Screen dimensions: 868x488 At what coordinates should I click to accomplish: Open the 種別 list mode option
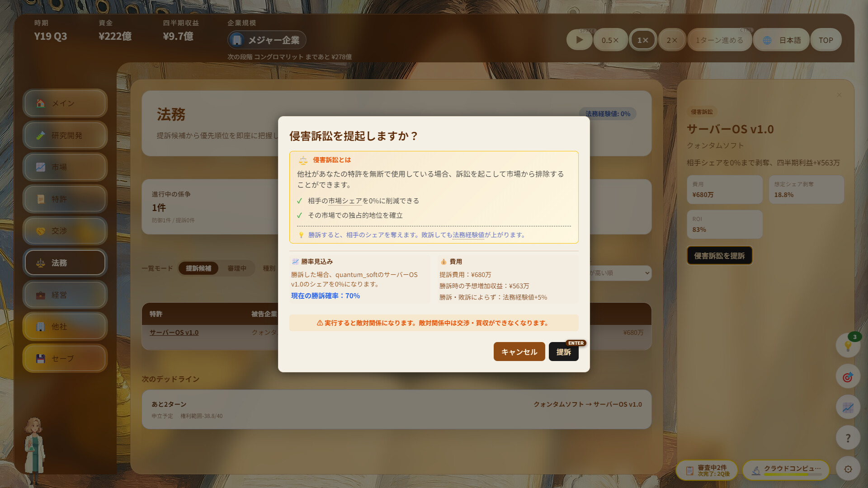tap(269, 268)
